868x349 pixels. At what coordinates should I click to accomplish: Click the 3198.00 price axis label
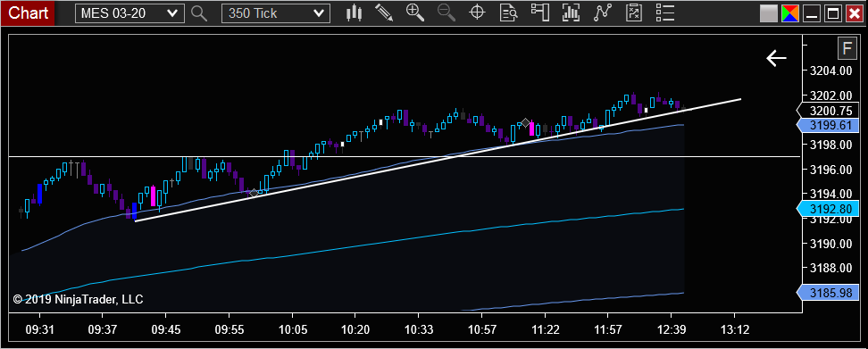click(830, 145)
